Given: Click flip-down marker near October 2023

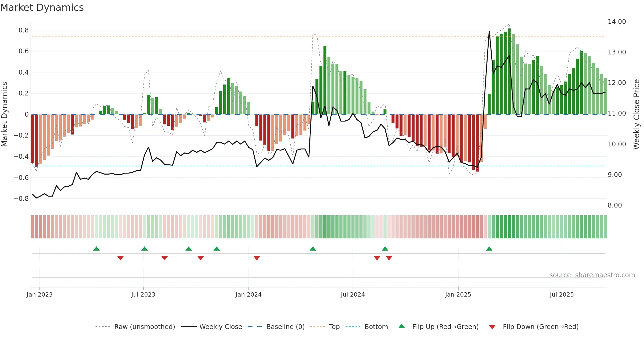Looking at the screenshot, I should coord(201,258).
